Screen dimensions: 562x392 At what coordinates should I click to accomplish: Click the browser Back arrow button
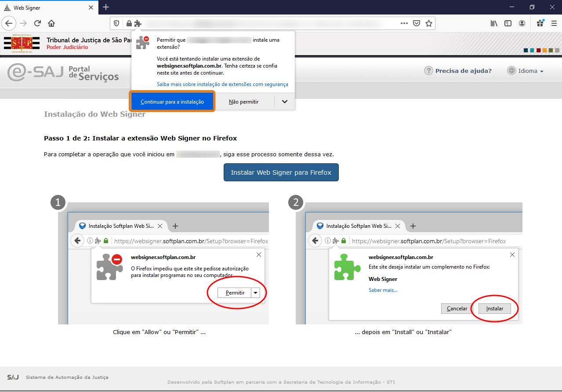[9, 23]
